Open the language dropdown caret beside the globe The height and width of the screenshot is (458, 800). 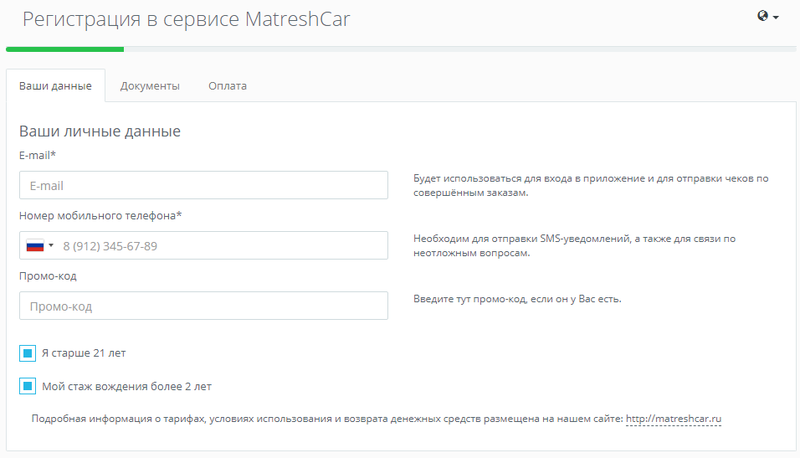(776, 18)
